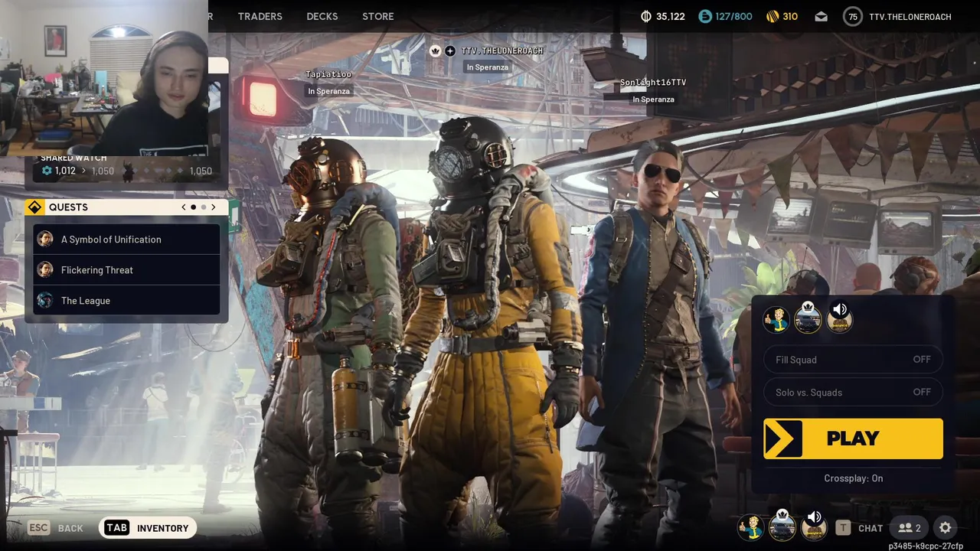
Task: Click the speaker avatar in the squad panel
Action: [x=840, y=317]
